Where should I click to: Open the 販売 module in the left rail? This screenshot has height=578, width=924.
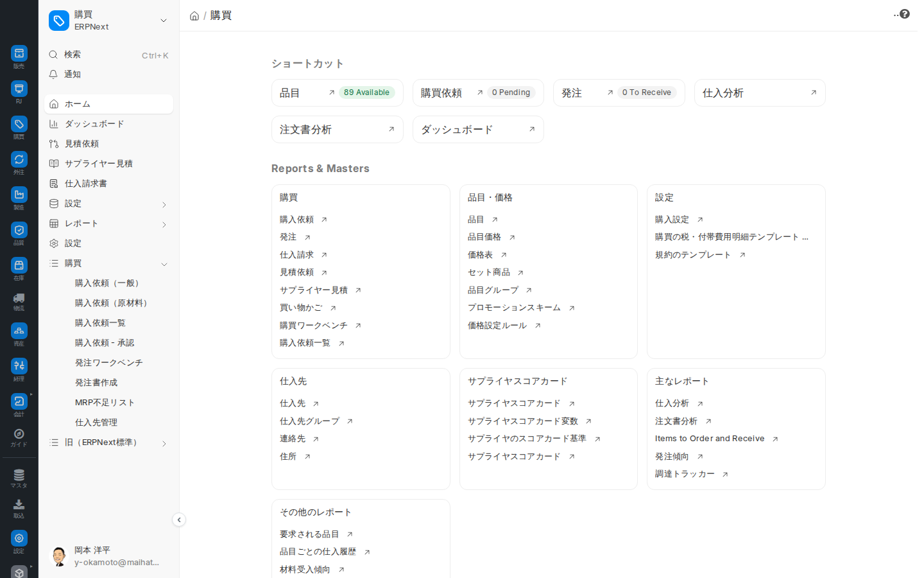click(19, 57)
